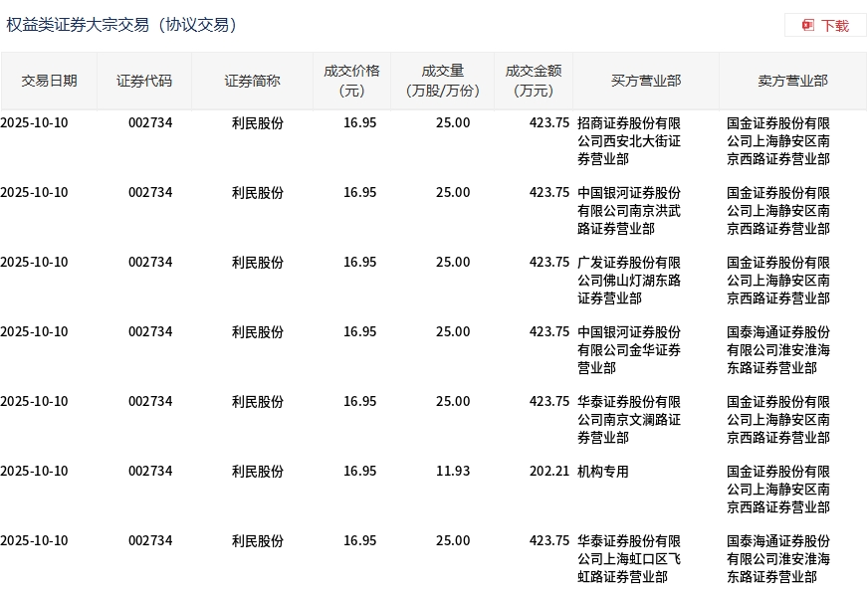Select buyer 中国银河证券金华证券营业部 cell
The height and width of the screenshot is (599, 868).
click(x=629, y=350)
